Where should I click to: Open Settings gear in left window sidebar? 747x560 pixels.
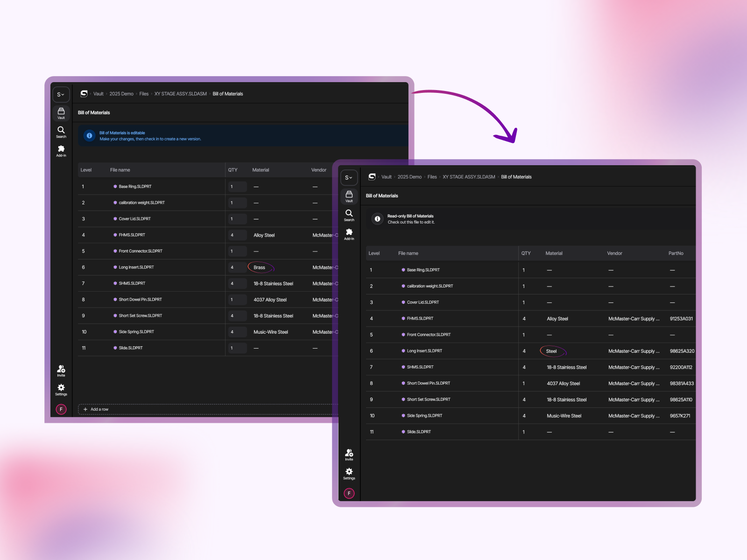[x=61, y=390]
